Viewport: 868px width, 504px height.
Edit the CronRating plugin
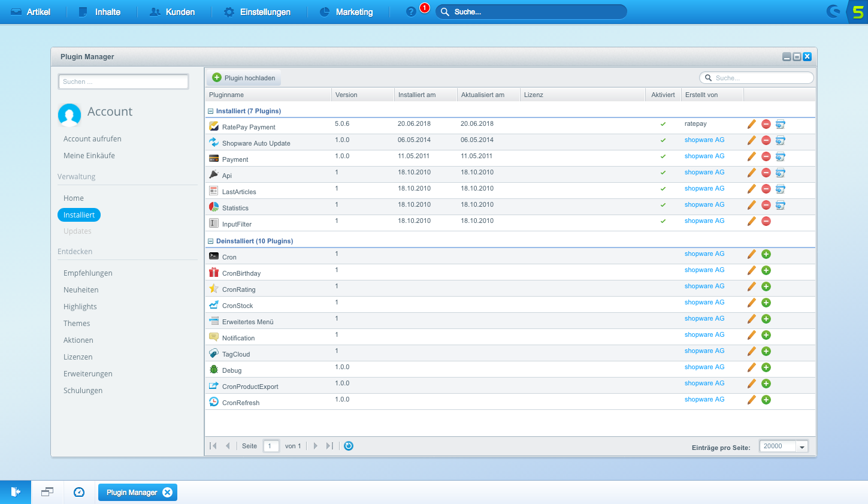click(x=751, y=286)
